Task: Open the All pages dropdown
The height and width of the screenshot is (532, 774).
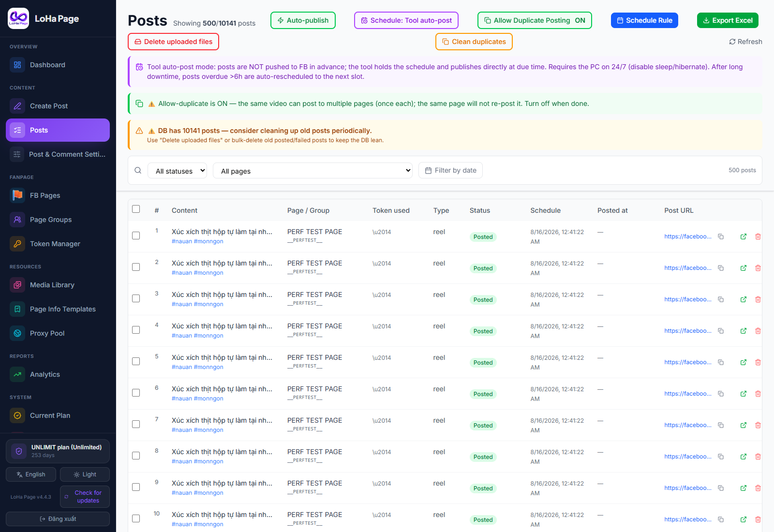Action: (313, 171)
